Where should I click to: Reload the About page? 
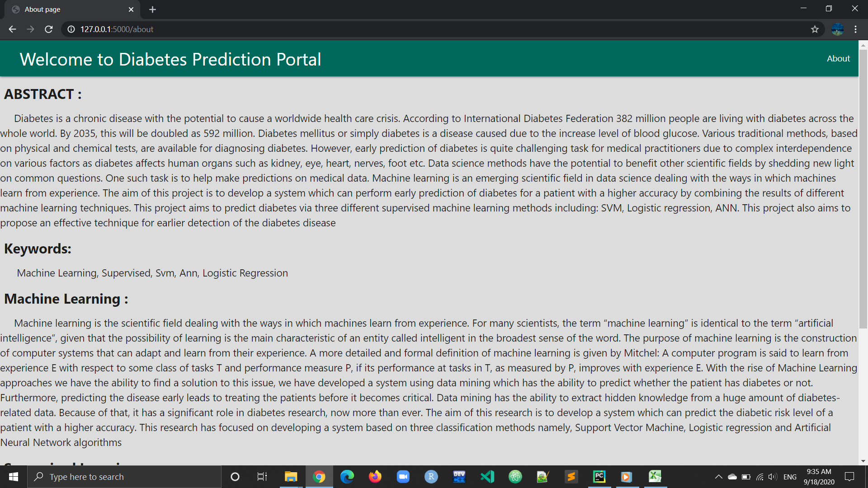[49, 29]
